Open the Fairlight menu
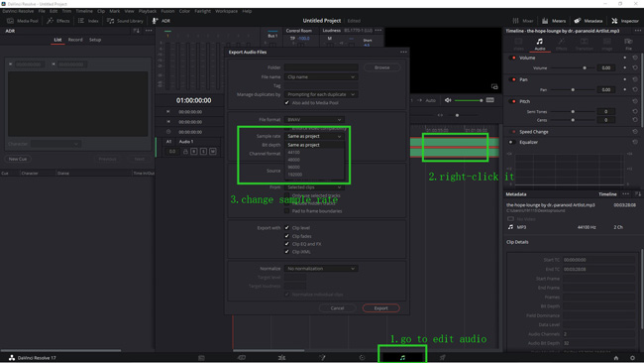Image resolution: width=644 pixels, height=363 pixels. [x=202, y=11]
